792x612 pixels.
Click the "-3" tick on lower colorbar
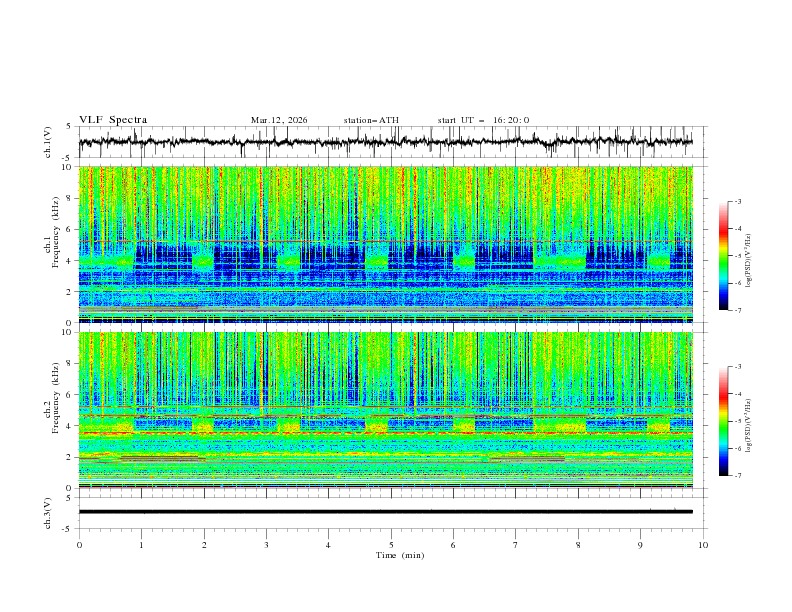[x=738, y=367]
